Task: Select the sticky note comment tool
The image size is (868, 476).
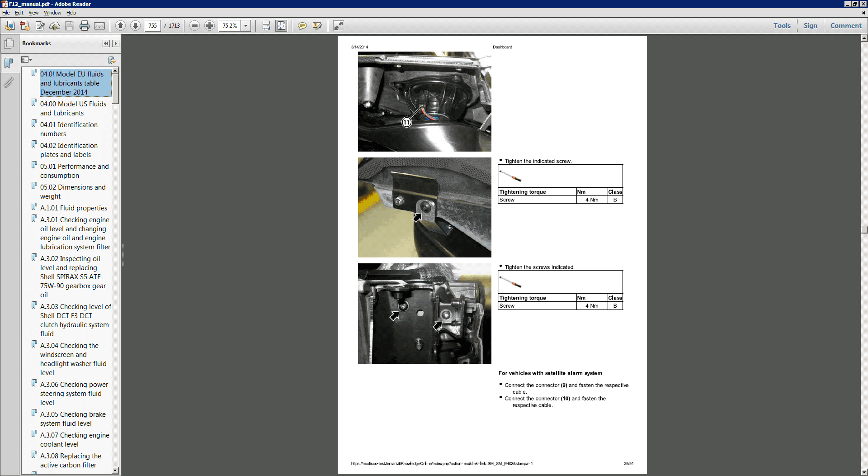Action: tap(302, 26)
